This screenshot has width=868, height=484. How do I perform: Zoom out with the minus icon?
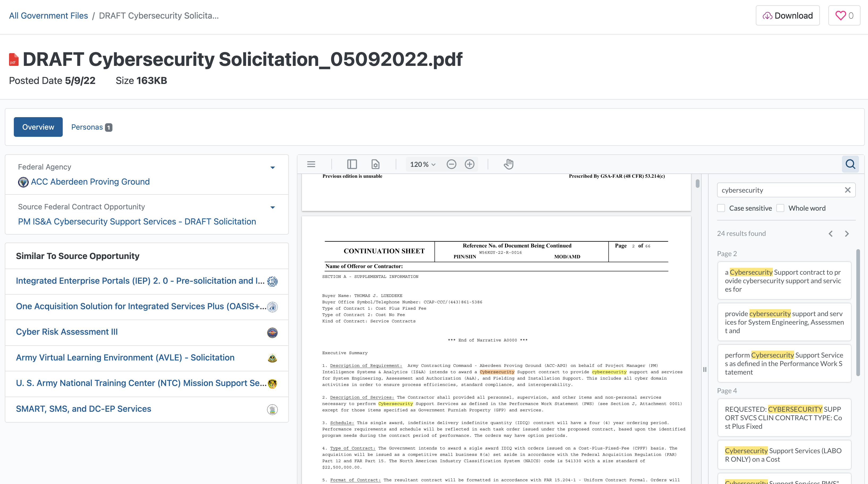point(451,164)
